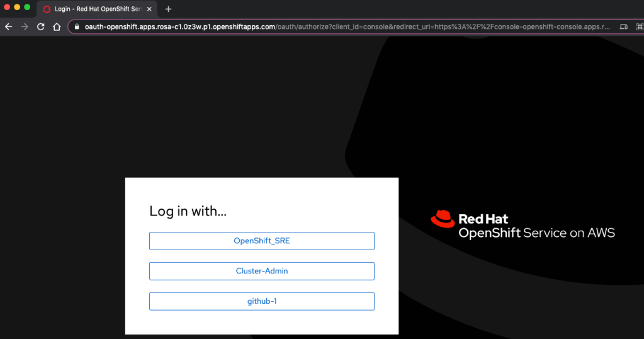
Task: Minimize the browser window with yellow button
Action: [17, 7]
